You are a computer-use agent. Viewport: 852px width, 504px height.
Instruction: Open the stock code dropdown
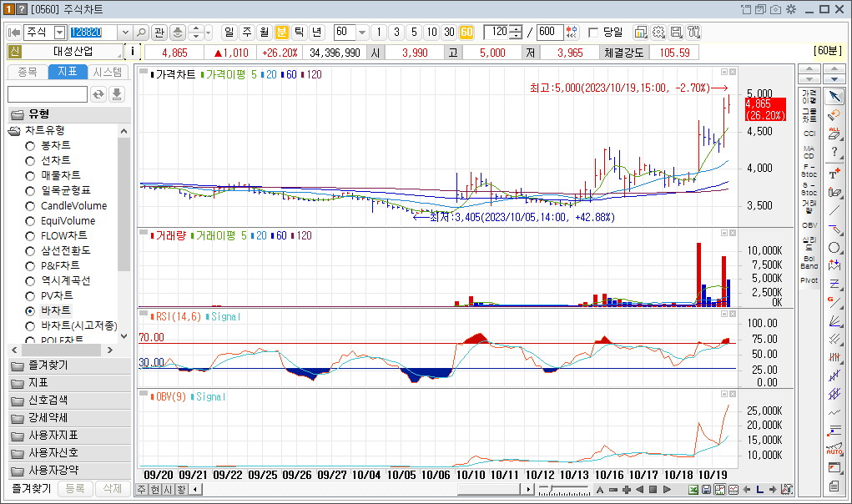tap(125, 33)
